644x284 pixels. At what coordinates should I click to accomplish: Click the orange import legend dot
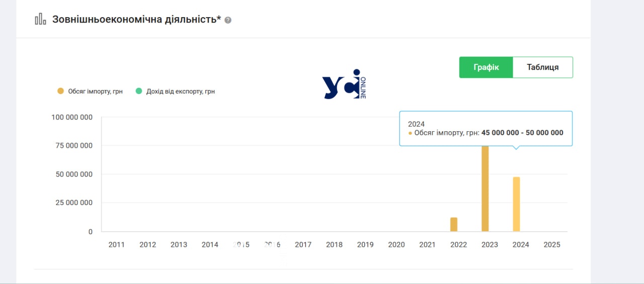click(x=60, y=91)
